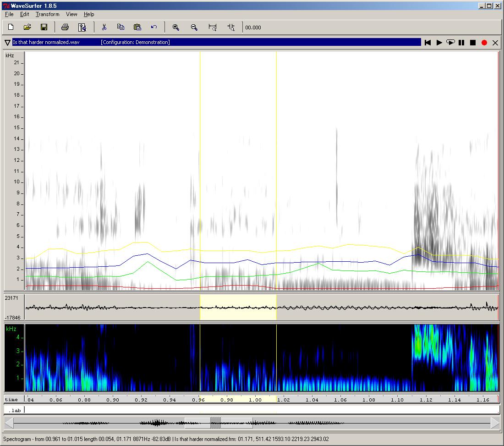Viewport: 504px width, 446px height.
Task: Play the sound
Action: pyautogui.click(x=439, y=43)
